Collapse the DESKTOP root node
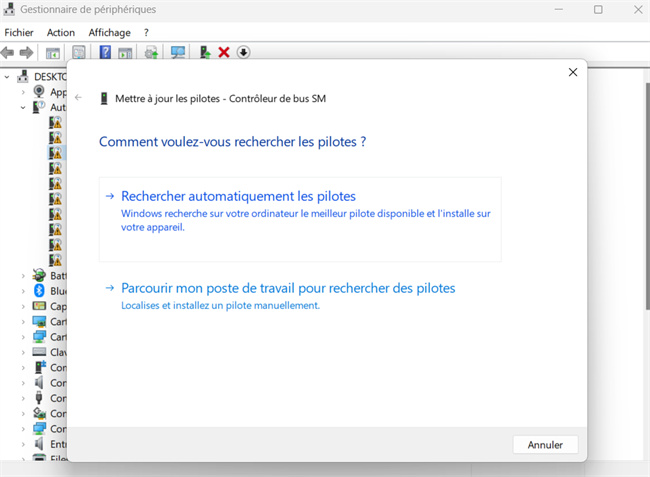This screenshot has height=477, width=650. tap(7, 77)
